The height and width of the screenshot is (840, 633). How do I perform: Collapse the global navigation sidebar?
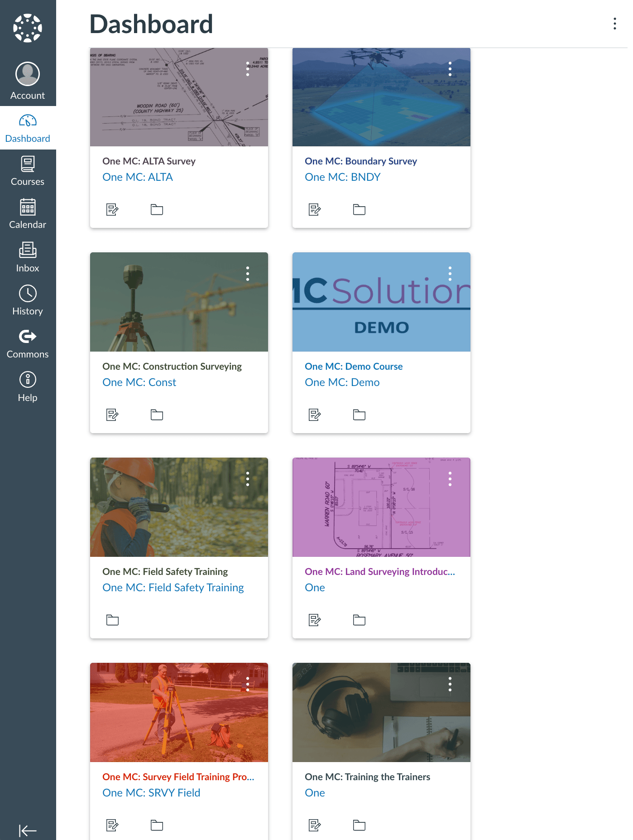click(x=28, y=830)
